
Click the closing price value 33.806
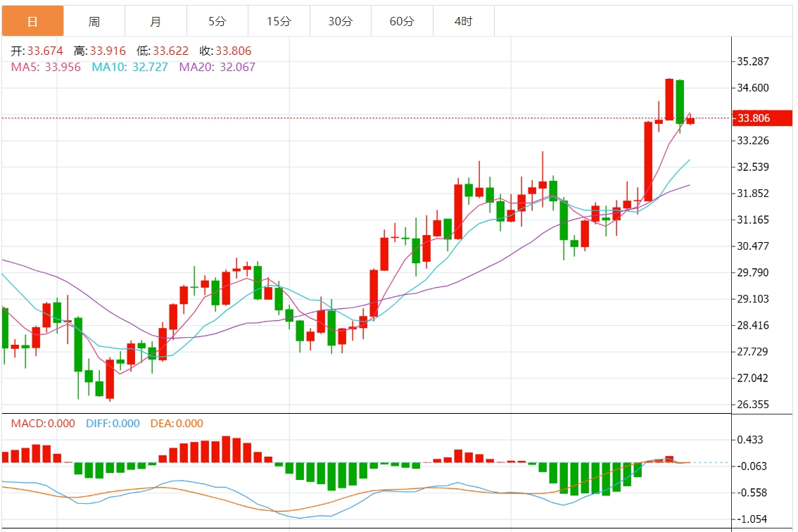234,51
